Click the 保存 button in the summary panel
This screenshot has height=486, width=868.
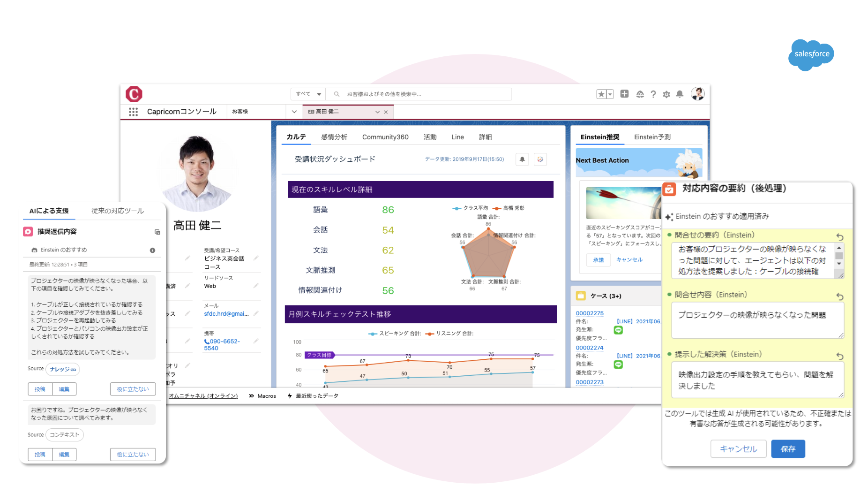pyautogui.click(x=788, y=449)
